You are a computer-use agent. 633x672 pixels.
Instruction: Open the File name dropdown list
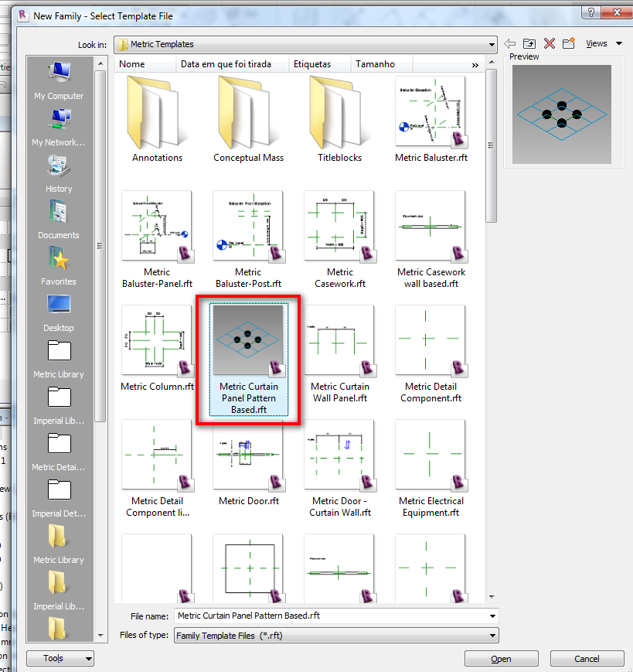pos(492,616)
